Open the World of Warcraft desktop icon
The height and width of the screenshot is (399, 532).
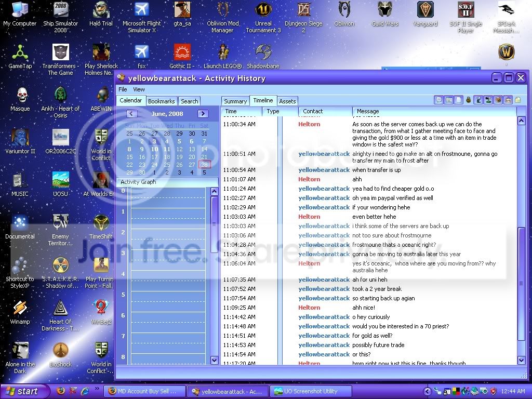coord(506,52)
